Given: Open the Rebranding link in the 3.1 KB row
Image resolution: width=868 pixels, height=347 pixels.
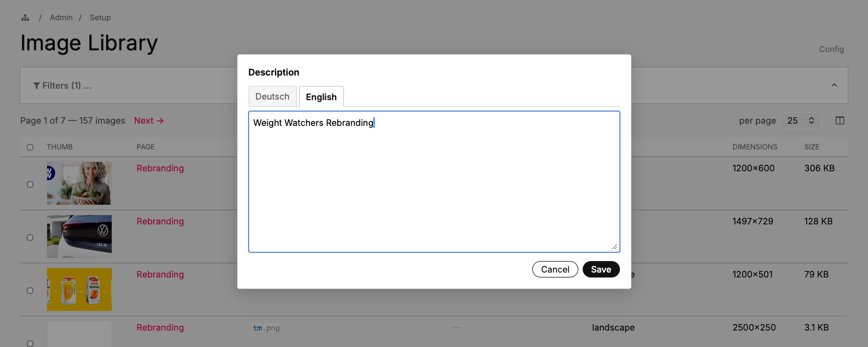Looking at the screenshot, I should (160, 327).
